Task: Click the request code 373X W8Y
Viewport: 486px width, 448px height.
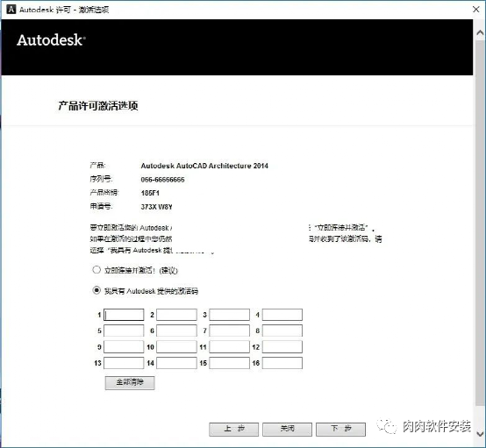Action: click(x=156, y=207)
